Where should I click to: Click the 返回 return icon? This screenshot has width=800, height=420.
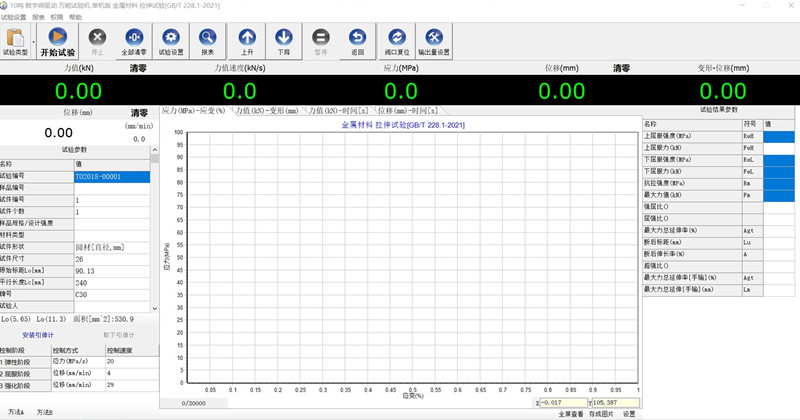click(x=358, y=41)
